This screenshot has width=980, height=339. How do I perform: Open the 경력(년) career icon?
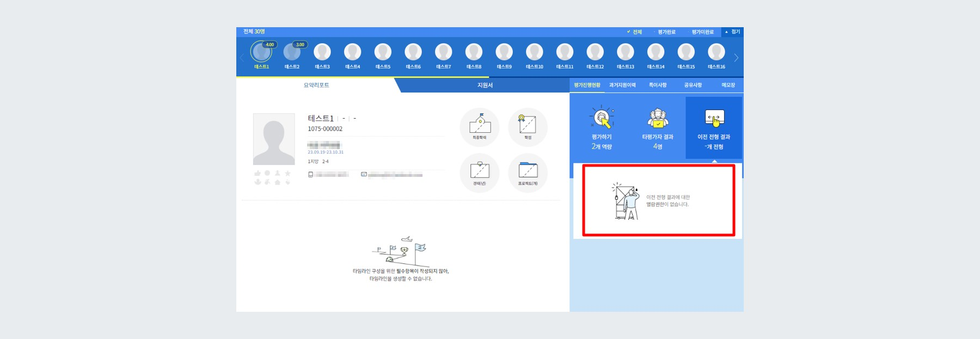[x=480, y=173]
